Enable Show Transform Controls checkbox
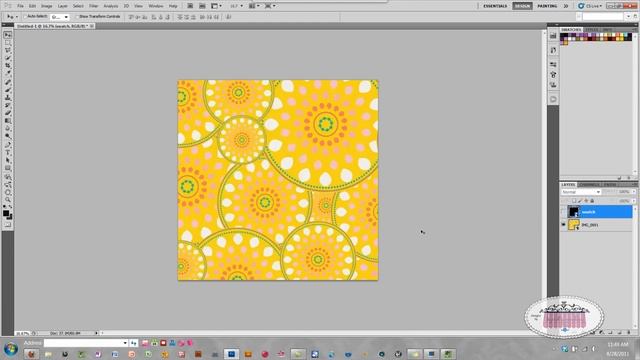 [x=77, y=17]
